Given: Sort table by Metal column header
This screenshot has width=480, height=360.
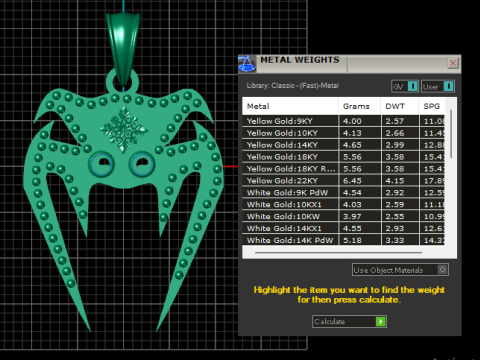Looking at the screenshot, I should (290, 106).
